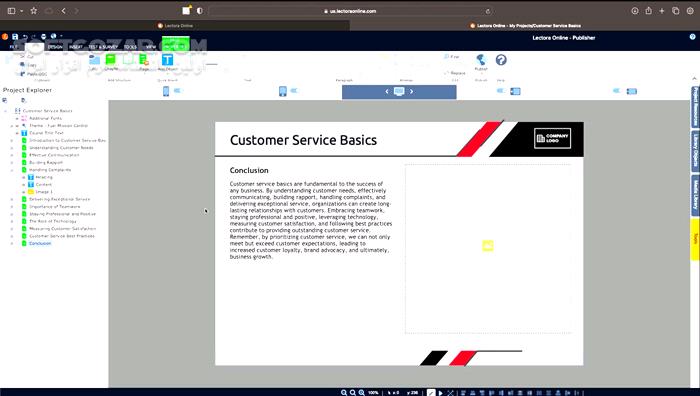Open the VIEW ribbon tab
The image size is (700, 396).
pos(151,46)
